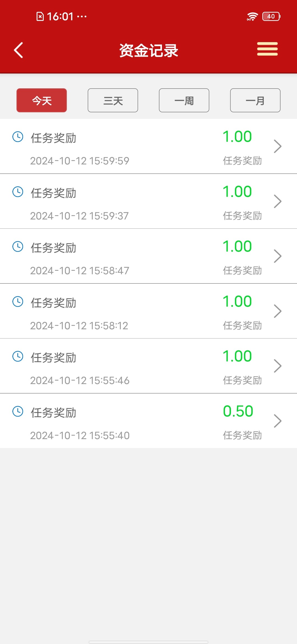297x644 pixels.
Task: Tap clock icon beside 15:55:40 record
Action: tap(18, 411)
